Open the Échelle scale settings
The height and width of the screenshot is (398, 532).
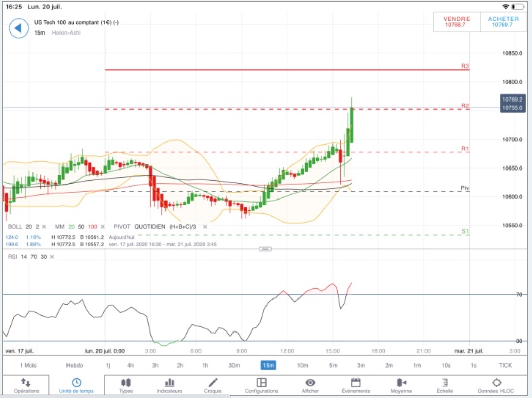pyautogui.click(x=445, y=385)
